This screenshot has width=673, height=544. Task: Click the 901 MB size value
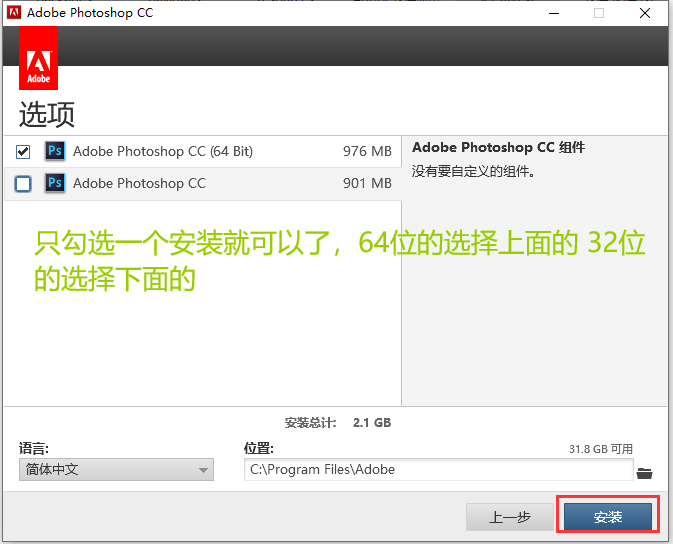coord(367,183)
